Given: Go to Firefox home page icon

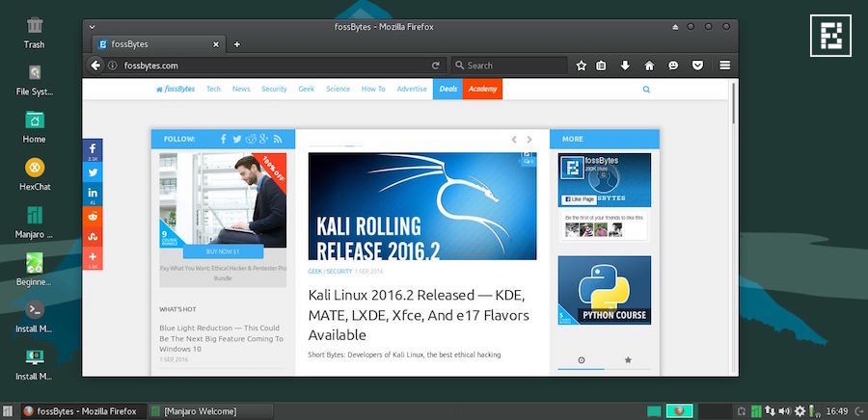Looking at the screenshot, I should (649, 66).
